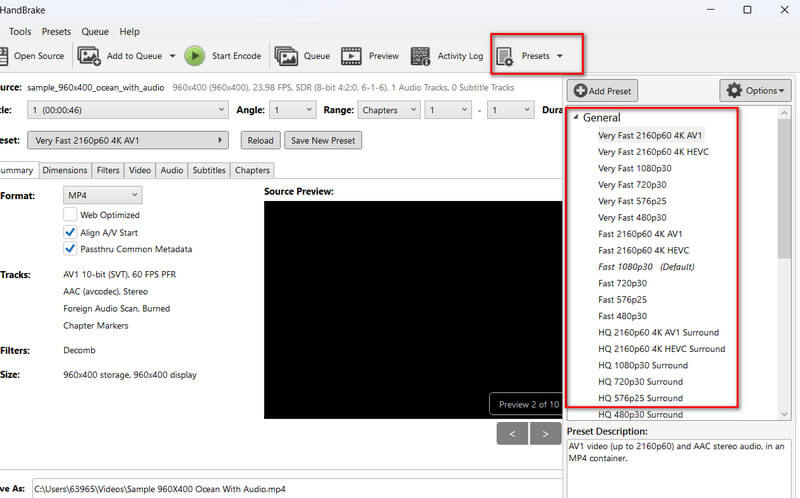
Task: Select the Fast 2160p60 4K AV1 preset
Action: 640,234
